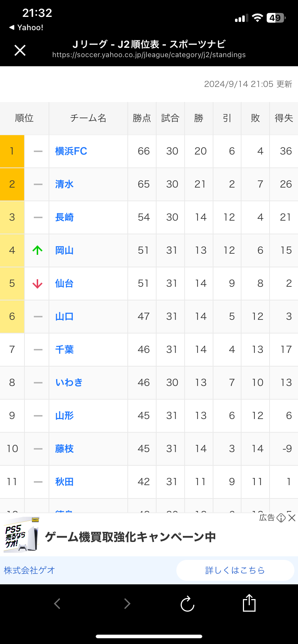Viewport: 298px width, 644px height.
Task: Tap the ad info icon beside 広告
Action: [x=281, y=518]
